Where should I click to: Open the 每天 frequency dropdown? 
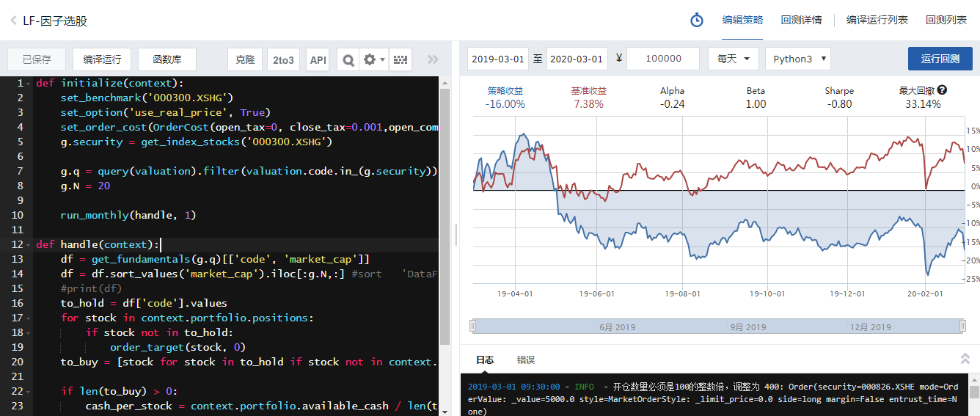click(733, 59)
